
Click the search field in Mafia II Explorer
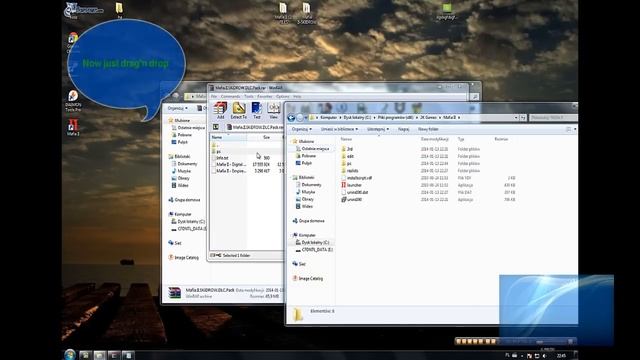pyautogui.click(x=553, y=118)
